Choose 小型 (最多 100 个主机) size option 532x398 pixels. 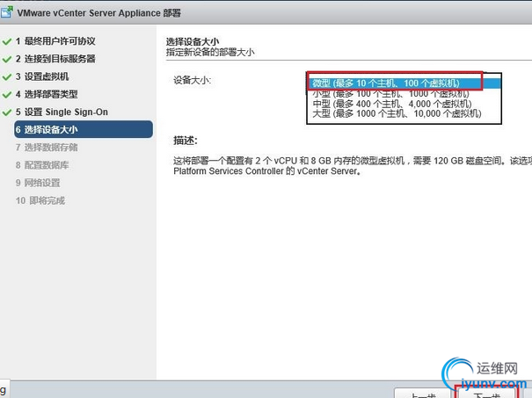coord(404,93)
